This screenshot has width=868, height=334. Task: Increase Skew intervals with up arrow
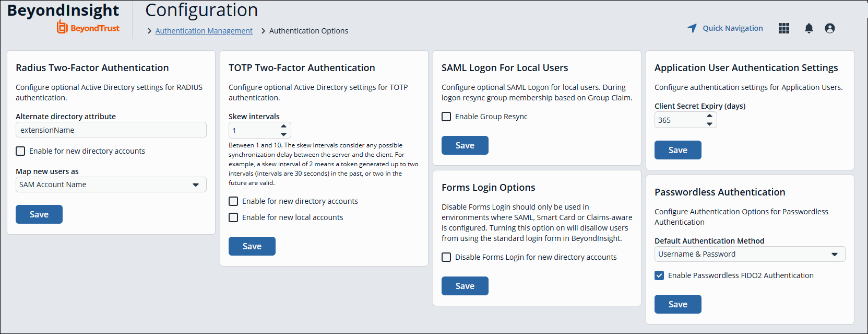tap(284, 126)
